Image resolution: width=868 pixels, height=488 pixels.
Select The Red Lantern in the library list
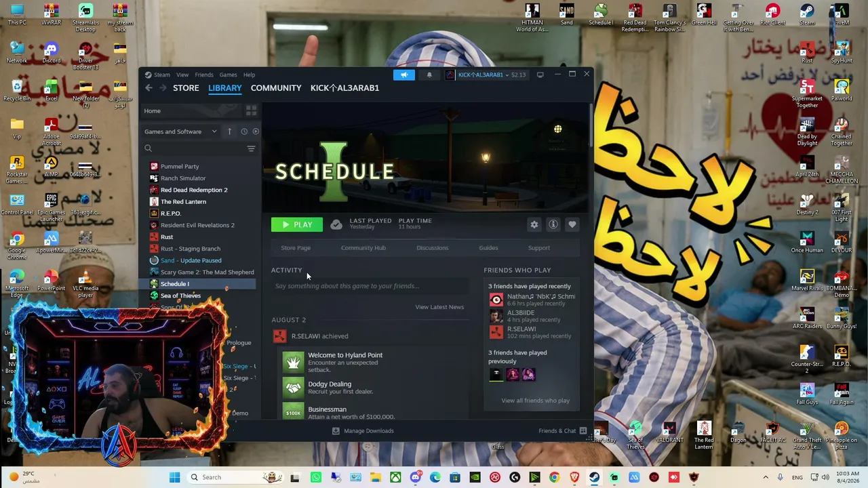pos(183,202)
